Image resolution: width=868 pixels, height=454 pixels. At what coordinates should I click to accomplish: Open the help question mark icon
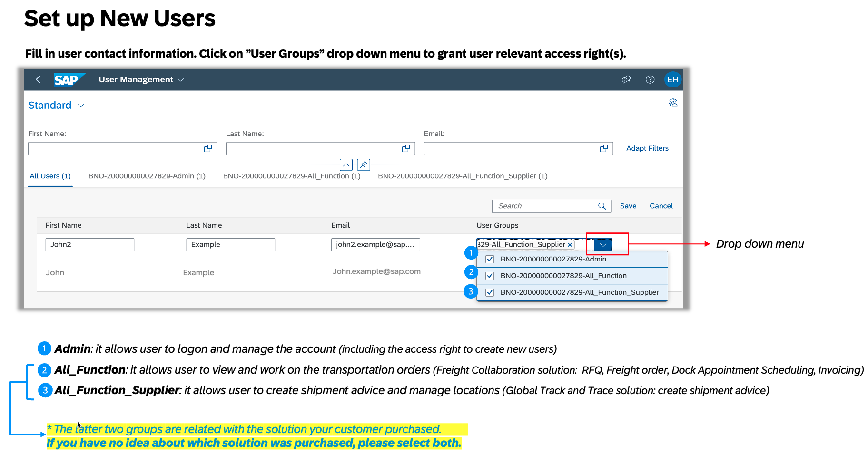tap(650, 79)
